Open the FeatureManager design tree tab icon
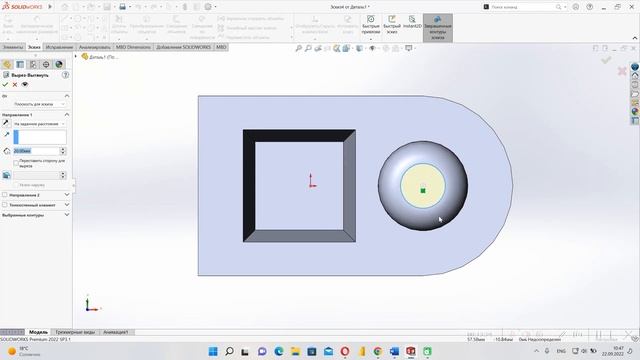 (7, 64)
